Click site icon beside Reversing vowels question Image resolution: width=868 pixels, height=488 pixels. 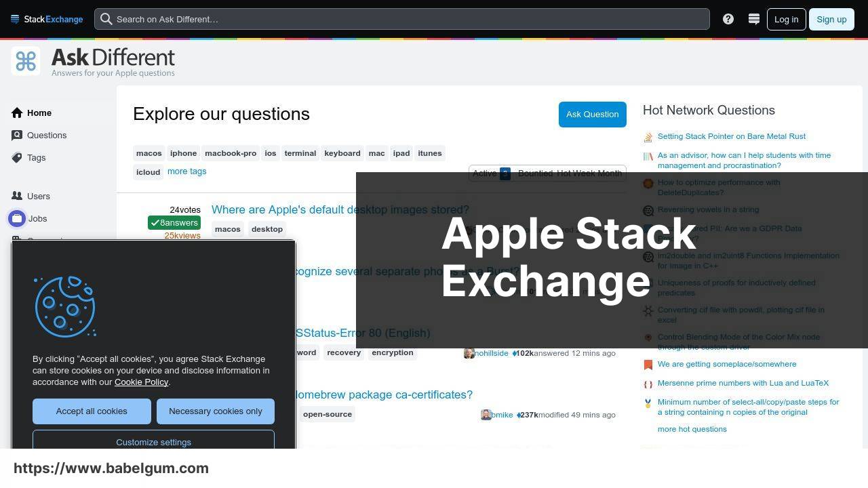tap(648, 210)
